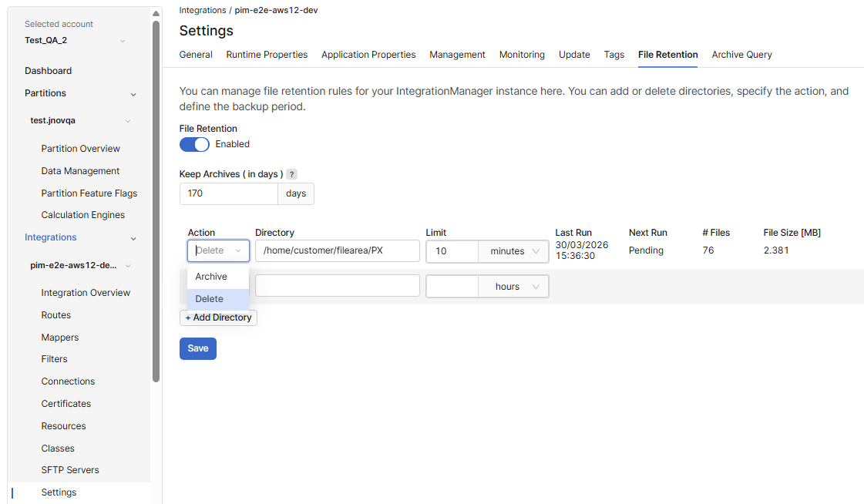
Task: Collapse the Integrations section chevron
Action: 133,238
